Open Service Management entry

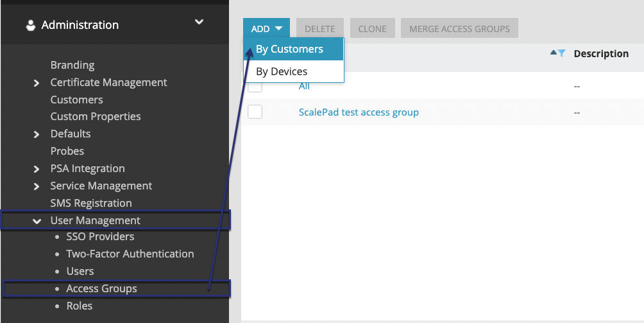click(101, 186)
